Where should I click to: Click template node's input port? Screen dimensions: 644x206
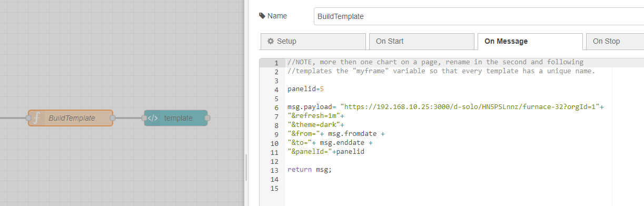(144, 118)
